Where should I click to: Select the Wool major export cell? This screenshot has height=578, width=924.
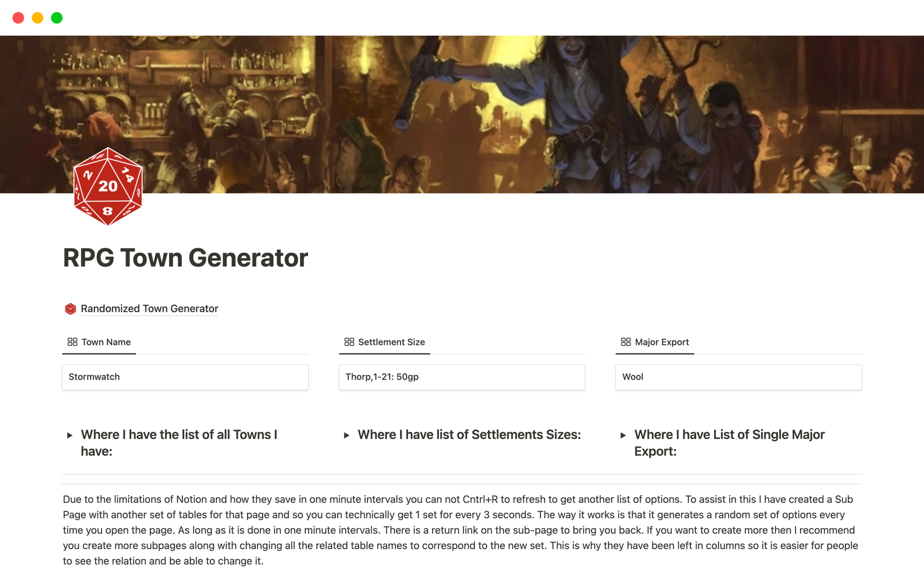tap(738, 377)
